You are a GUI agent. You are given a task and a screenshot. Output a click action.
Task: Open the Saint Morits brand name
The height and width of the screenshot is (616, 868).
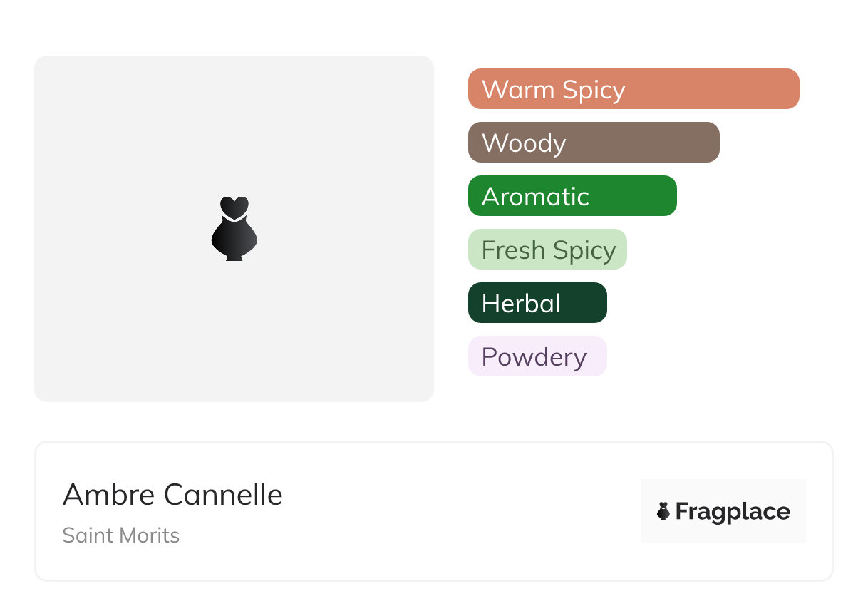pos(121,535)
